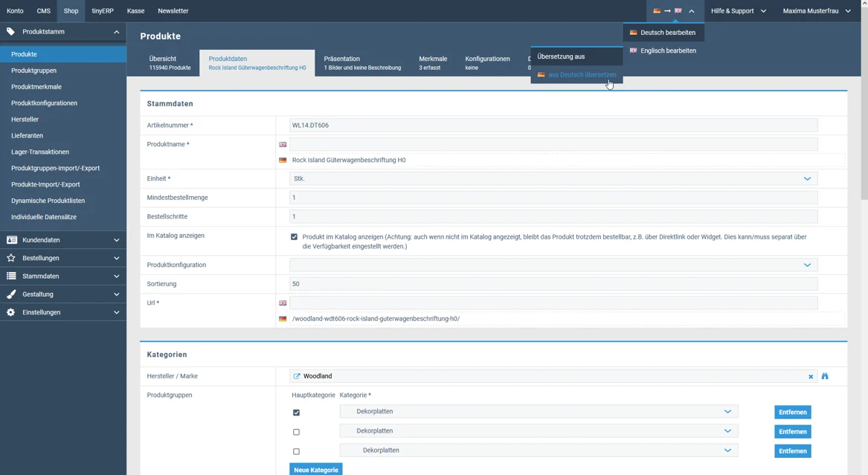868x475 pixels.
Task: Click the English flag next to Url field
Action: pos(283,303)
